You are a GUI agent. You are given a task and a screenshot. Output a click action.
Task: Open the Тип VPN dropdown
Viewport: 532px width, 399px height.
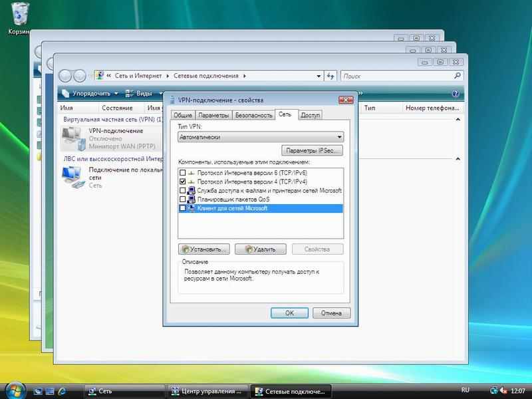(x=261, y=137)
